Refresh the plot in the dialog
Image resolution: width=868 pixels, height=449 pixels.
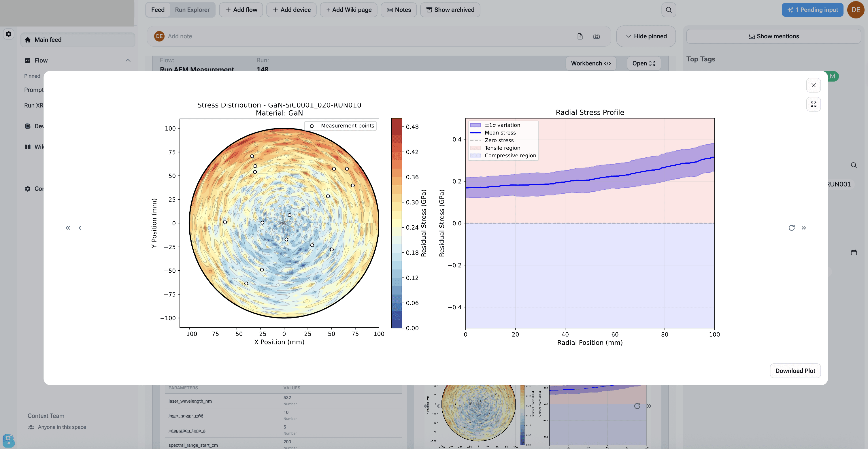(792, 228)
